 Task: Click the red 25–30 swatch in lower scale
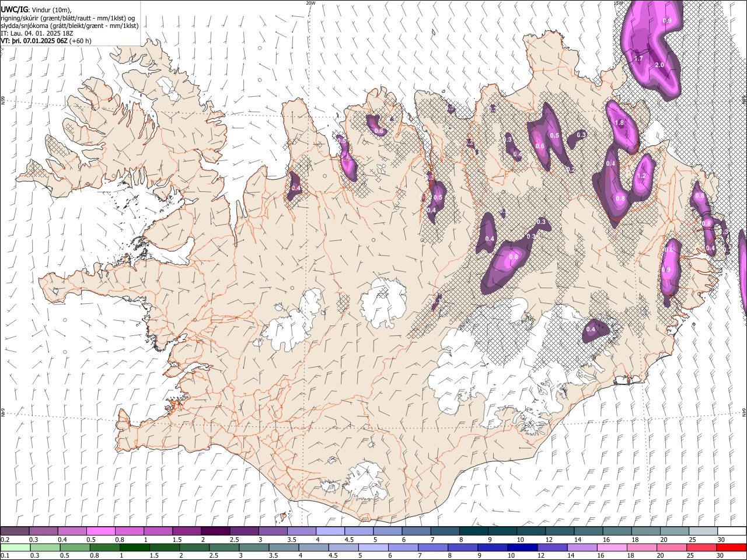(x=701, y=547)
